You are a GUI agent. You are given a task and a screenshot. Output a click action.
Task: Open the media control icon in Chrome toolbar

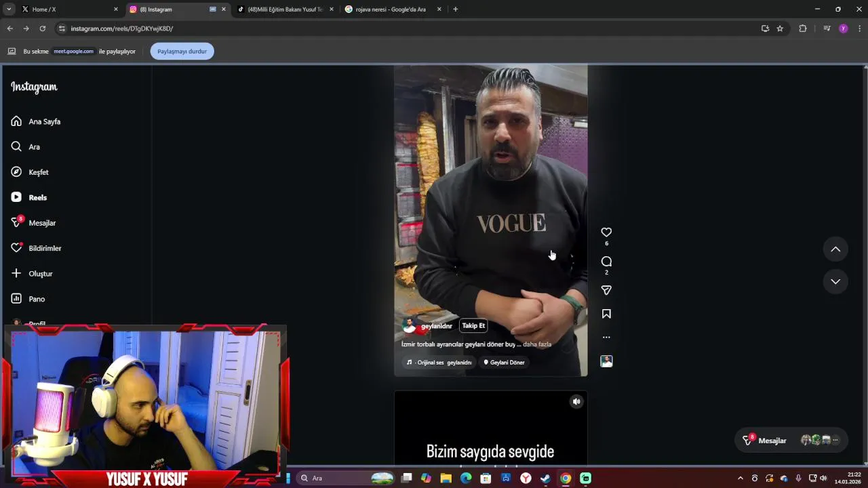827,28
